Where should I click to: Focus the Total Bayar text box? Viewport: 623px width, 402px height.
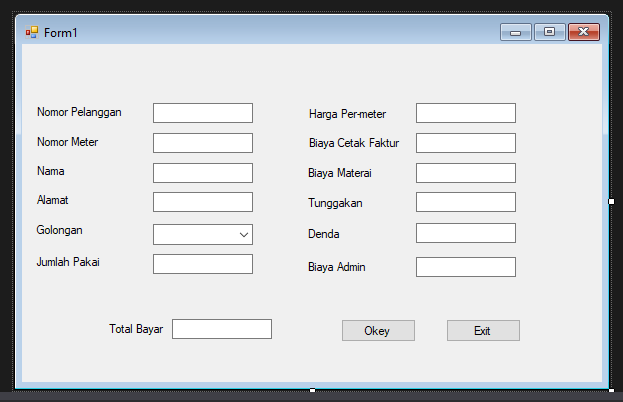222,329
